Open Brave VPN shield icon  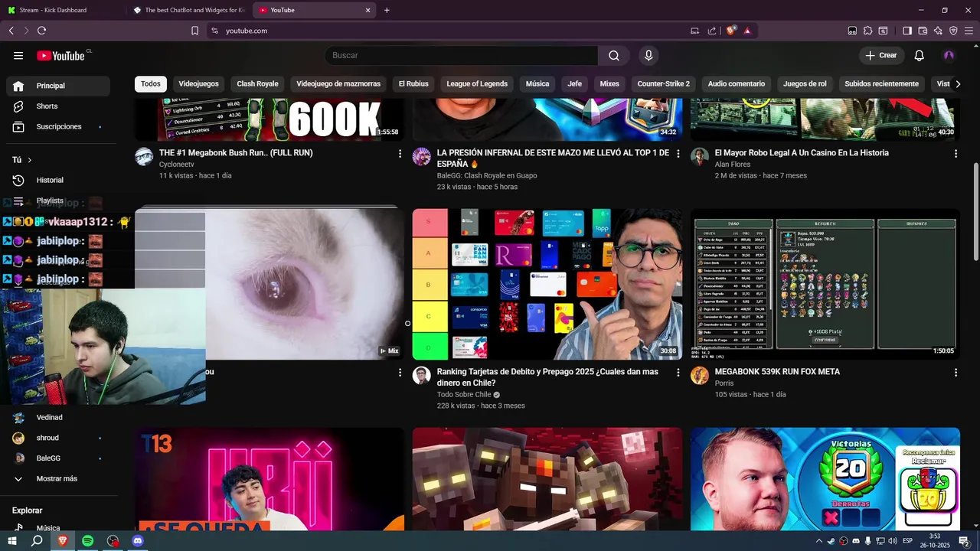tap(953, 31)
